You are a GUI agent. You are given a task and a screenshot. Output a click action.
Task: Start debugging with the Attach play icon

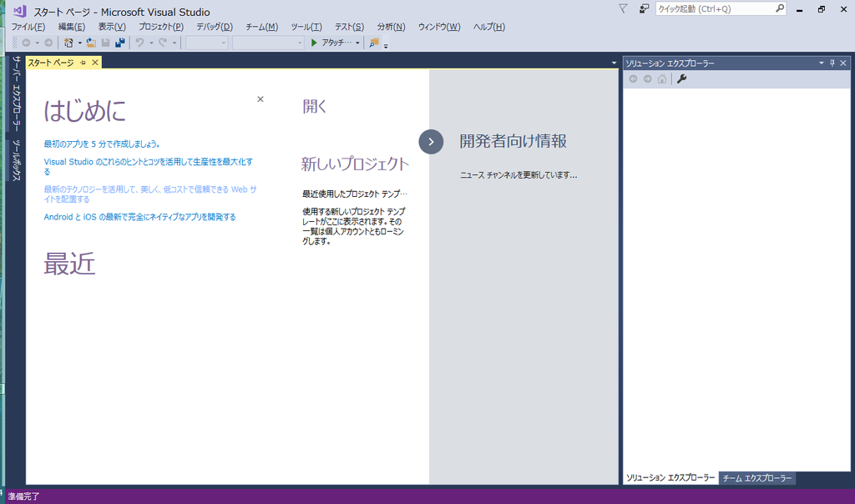click(x=314, y=43)
